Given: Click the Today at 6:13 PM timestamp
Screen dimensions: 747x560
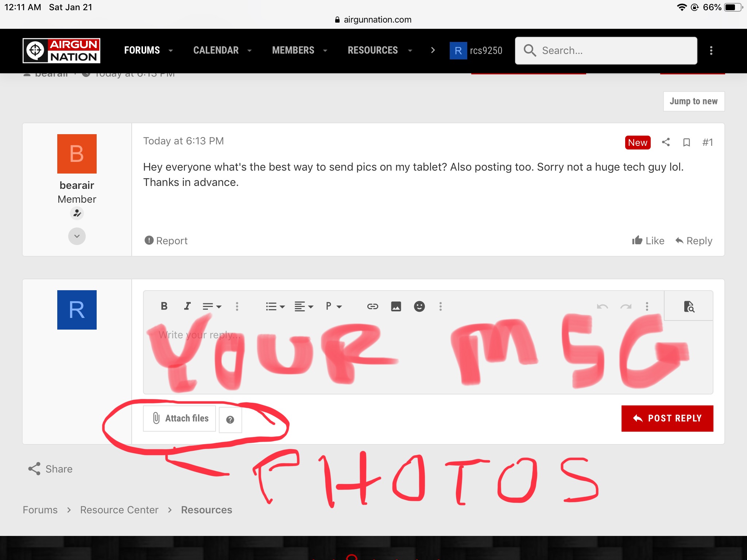Looking at the screenshot, I should click(x=183, y=141).
